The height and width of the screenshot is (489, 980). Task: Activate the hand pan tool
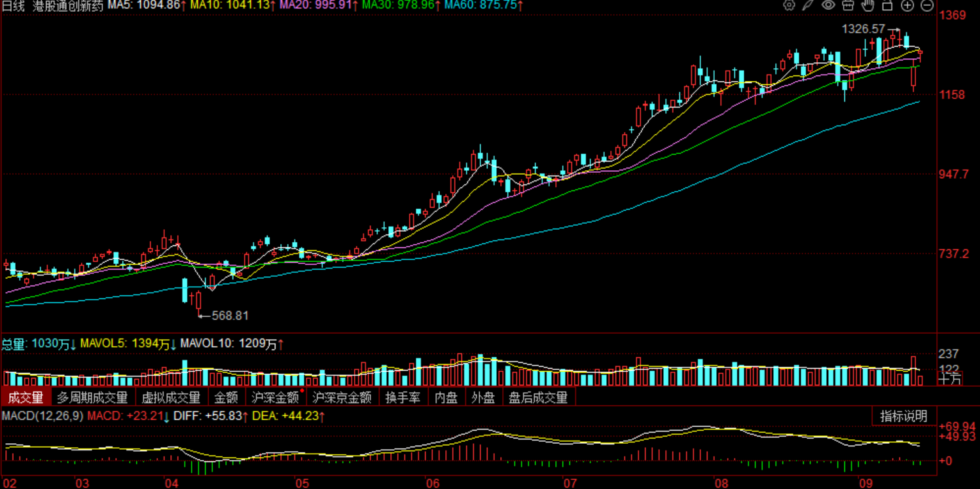867,6
